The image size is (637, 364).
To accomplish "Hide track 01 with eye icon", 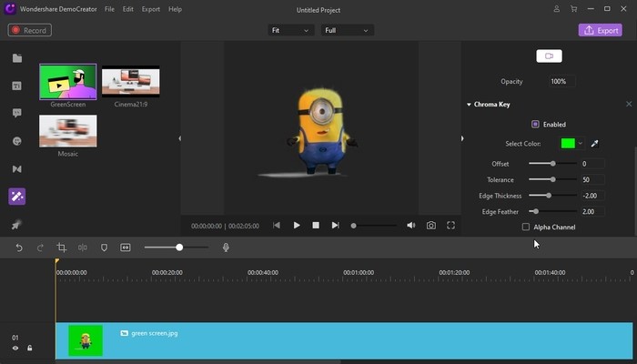I will (15, 349).
